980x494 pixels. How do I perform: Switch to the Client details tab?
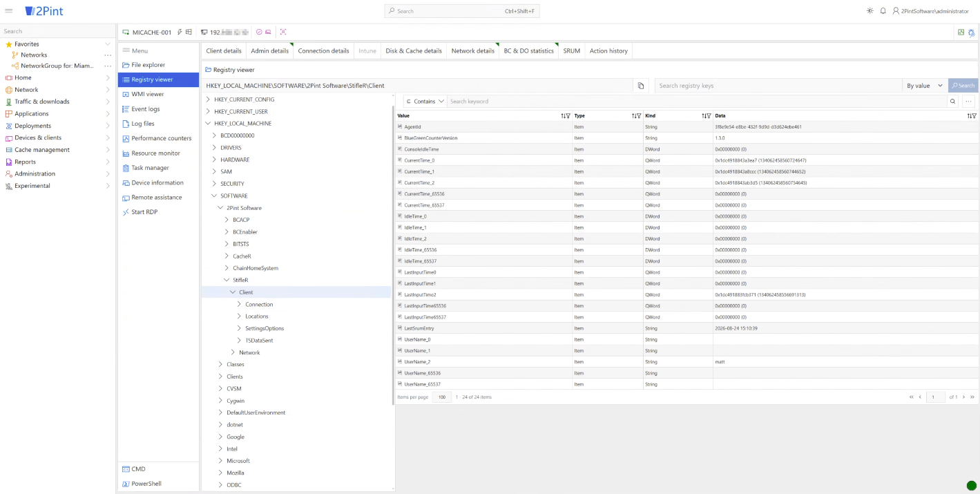click(x=224, y=51)
